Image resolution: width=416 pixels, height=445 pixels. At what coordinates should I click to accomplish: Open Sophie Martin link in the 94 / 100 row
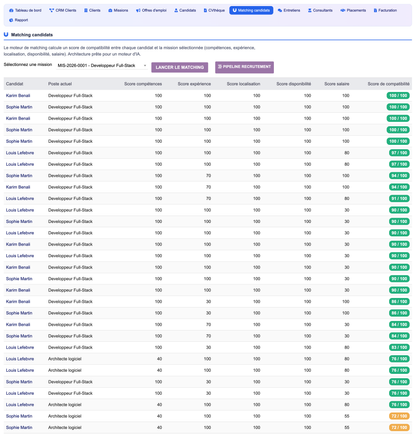pyautogui.click(x=19, y=176)
